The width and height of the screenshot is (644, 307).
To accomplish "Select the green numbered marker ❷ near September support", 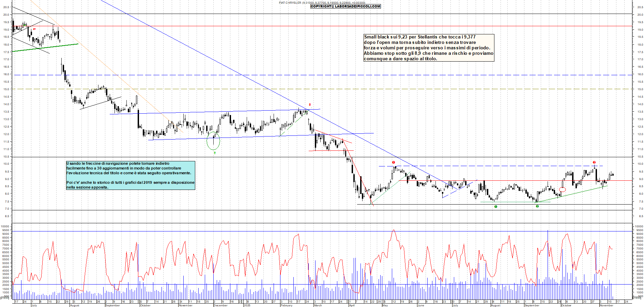I will point(537,207).
